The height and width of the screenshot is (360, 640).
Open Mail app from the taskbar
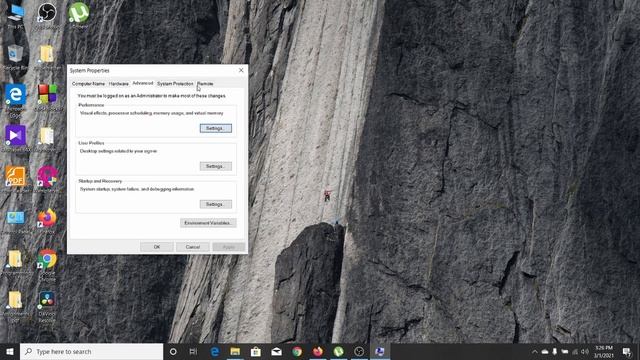coord(276,351)
